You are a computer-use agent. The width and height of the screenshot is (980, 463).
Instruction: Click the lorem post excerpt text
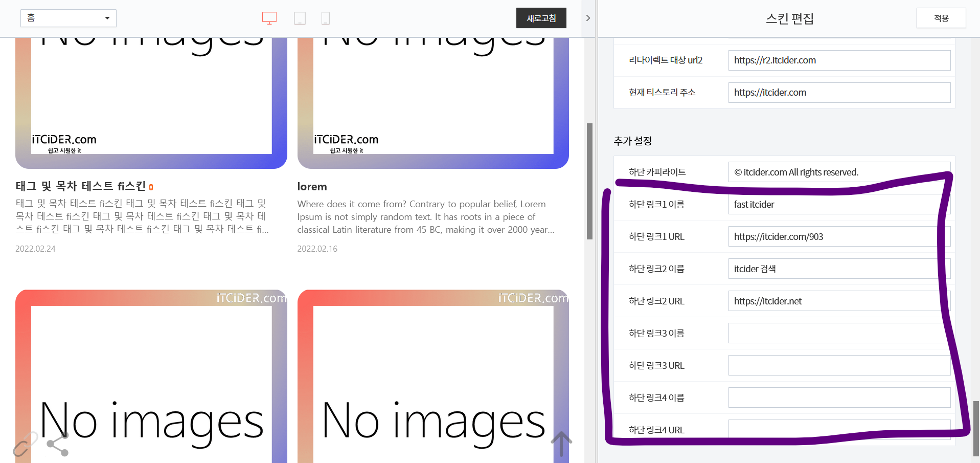426,217
